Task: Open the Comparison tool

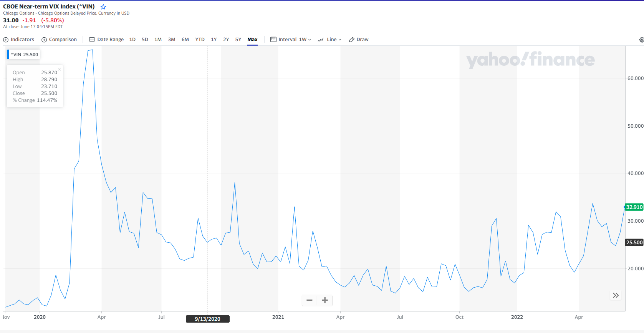Action: [59, 40]
